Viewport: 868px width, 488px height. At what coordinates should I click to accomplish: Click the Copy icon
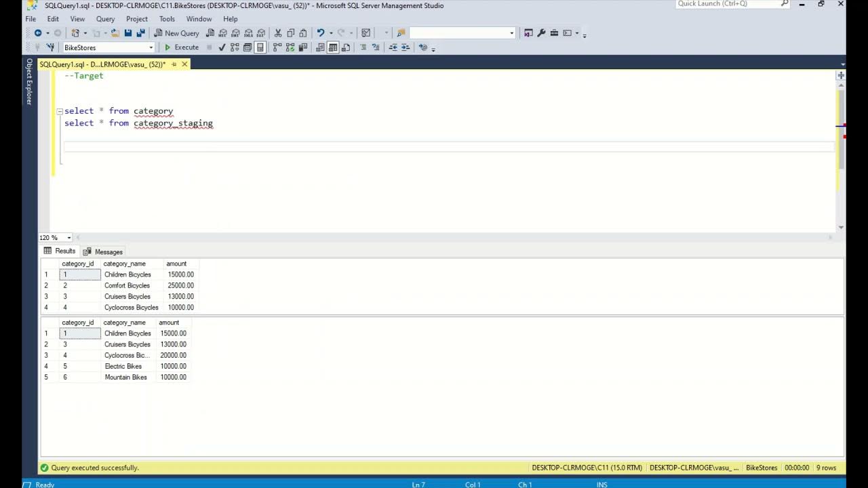291,33
